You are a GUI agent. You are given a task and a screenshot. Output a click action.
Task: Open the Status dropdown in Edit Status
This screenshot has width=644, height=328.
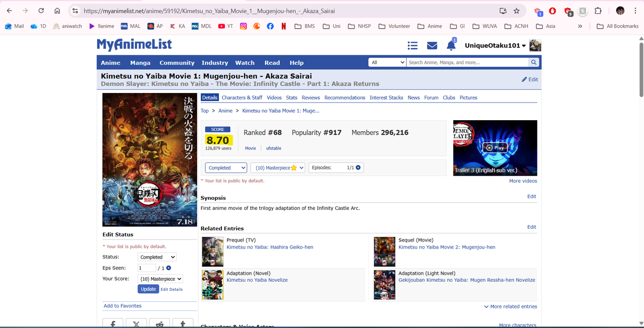pos(157,257)
